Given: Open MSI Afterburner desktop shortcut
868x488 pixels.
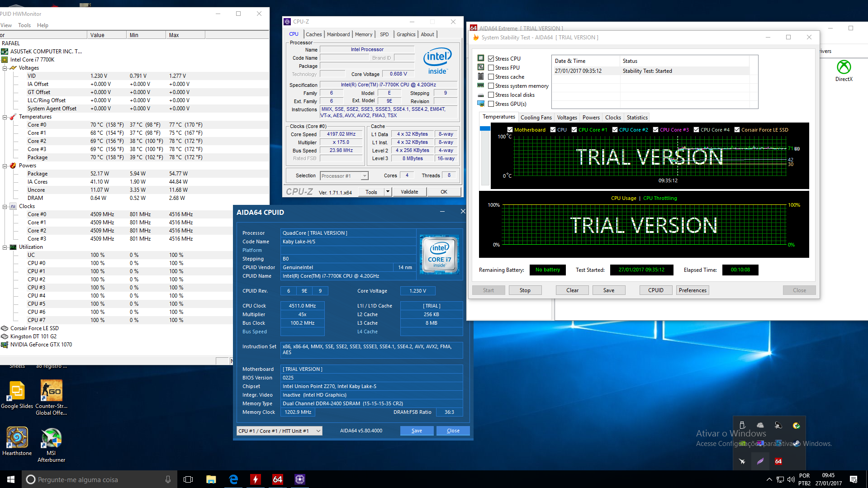Looking at the screenshot, I should (x=51, y=445).
